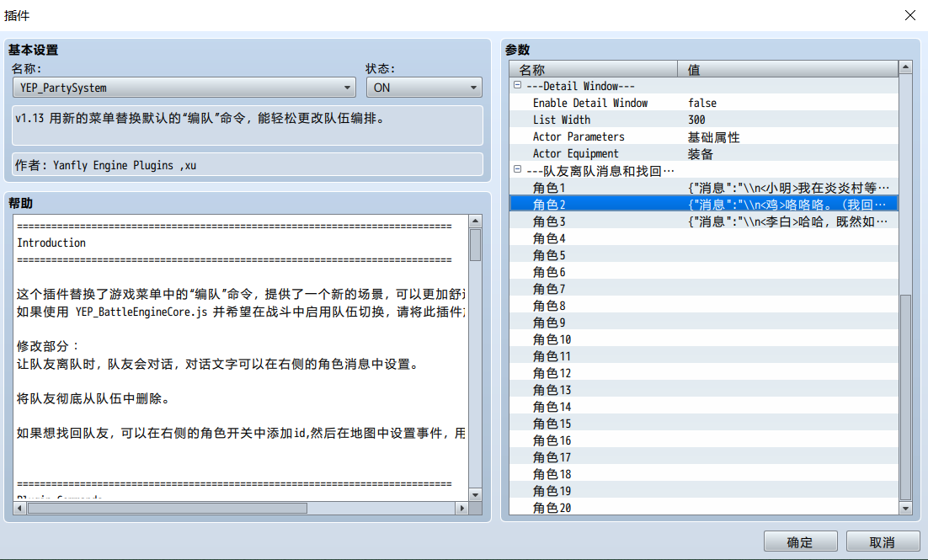
Task: Click the value 基础属性 for Actor Parameters
Action: [714, 136]
